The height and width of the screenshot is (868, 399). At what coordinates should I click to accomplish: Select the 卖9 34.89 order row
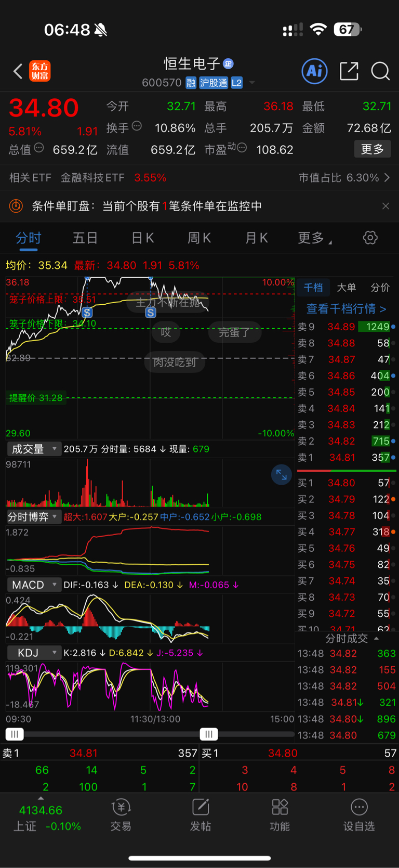[x=347, y=327]
